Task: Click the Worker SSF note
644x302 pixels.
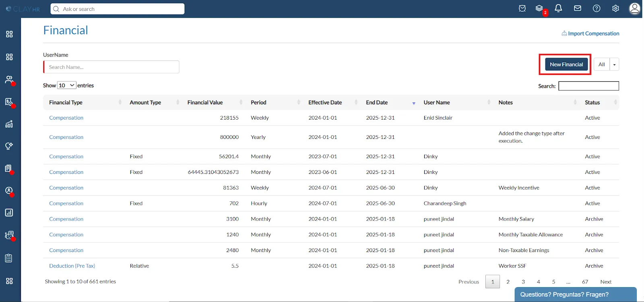Action: (512, 266)
